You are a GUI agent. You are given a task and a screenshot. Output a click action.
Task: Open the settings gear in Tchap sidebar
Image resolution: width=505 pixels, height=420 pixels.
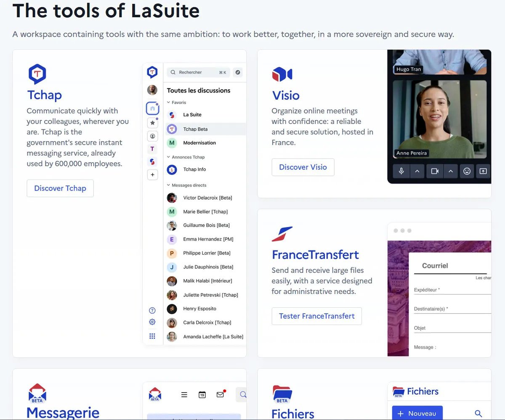coord(152,322)
